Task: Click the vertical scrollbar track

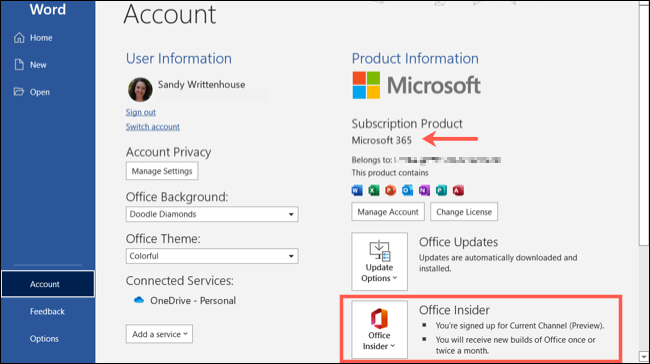Action: point(644,298)
